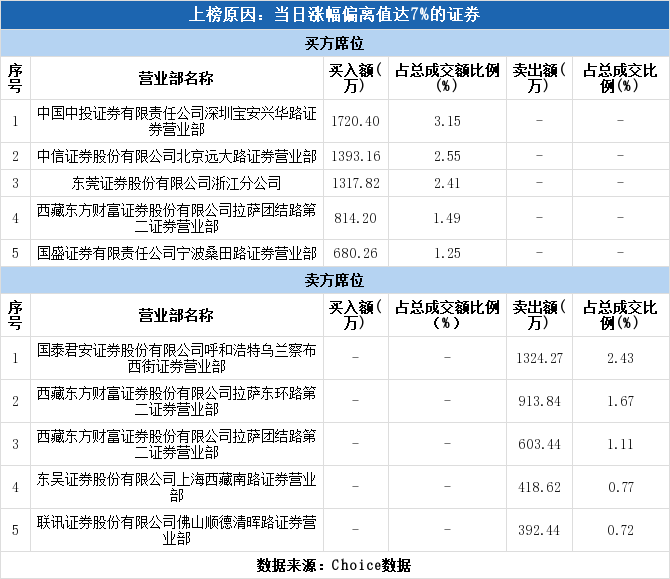Click sell amount 913.84

coord(539,401)
